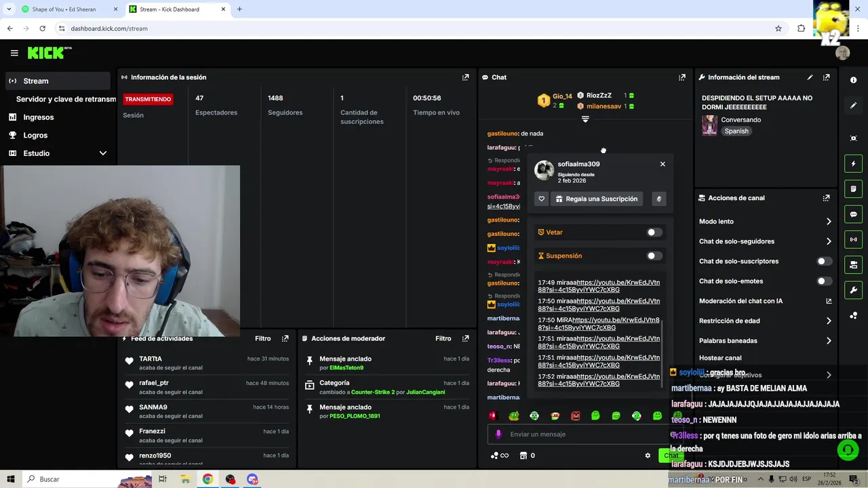The height and width of the screenshot is (488, 868).
Task: Enable Chat de solo-suscriptores
Action: pyautogui.click(x=824, y=261)
